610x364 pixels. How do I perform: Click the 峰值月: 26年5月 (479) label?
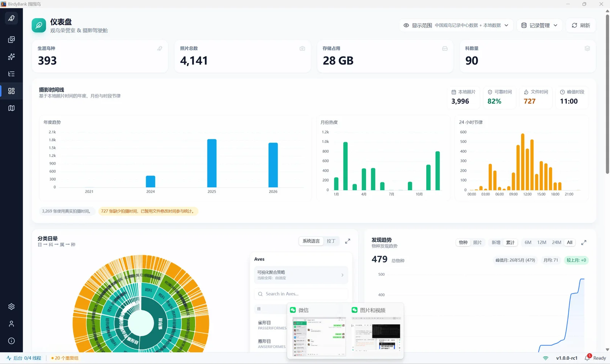(515, 260)
